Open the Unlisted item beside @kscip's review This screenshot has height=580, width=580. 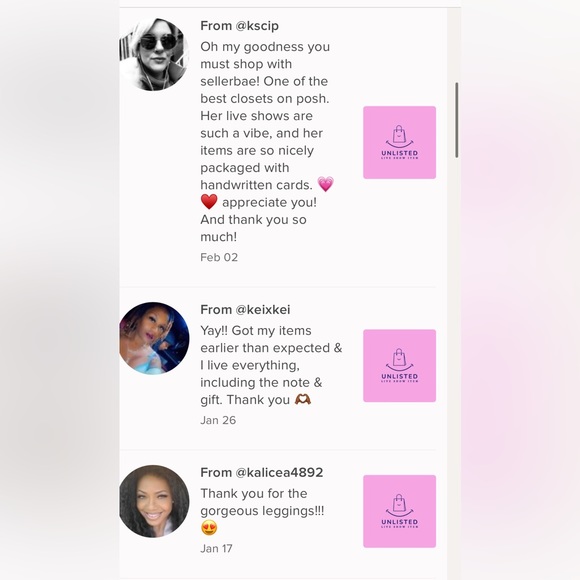[399, 142]
